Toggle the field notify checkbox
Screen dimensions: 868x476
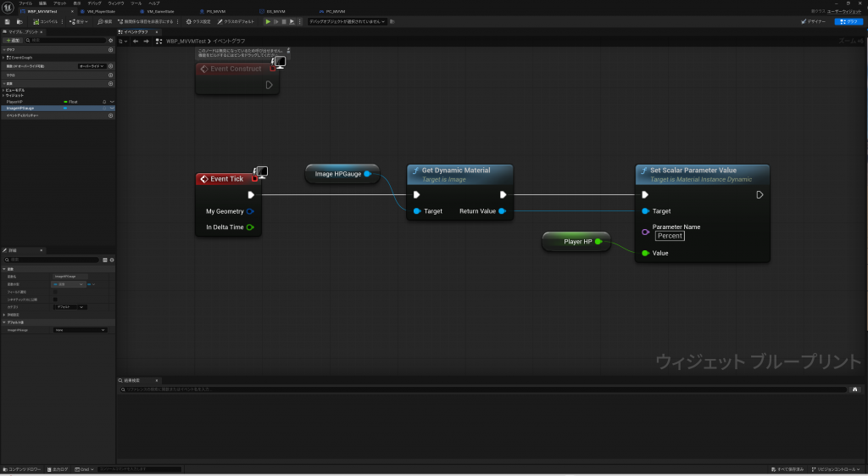56,292
